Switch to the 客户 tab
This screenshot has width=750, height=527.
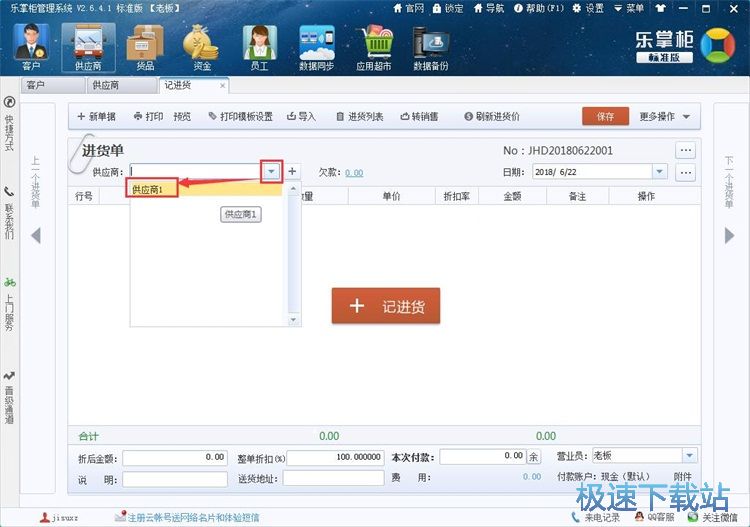tap(53, 86)
